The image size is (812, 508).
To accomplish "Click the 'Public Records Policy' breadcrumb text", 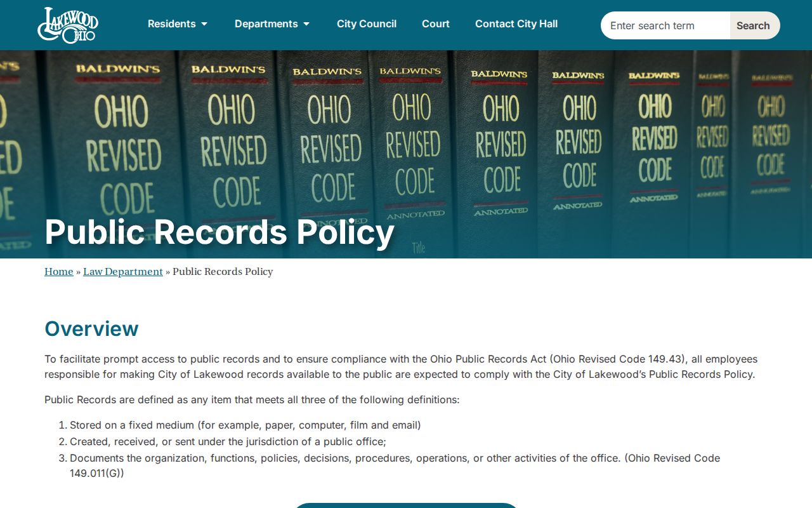I will tap(223, 272).
